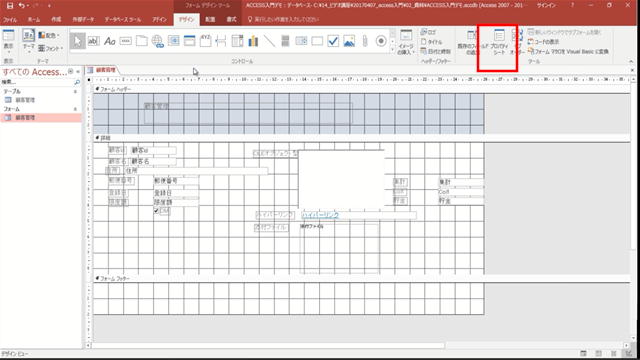The image size is (640, 360).
Task: Pick the Label (Aa) control tool
Action: [x=109, y=41]
